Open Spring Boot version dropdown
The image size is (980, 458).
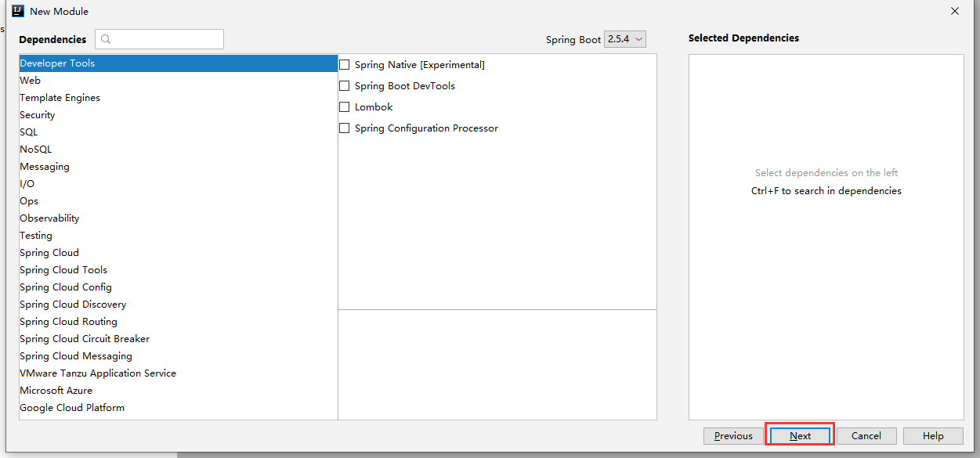tap(625, 39)
